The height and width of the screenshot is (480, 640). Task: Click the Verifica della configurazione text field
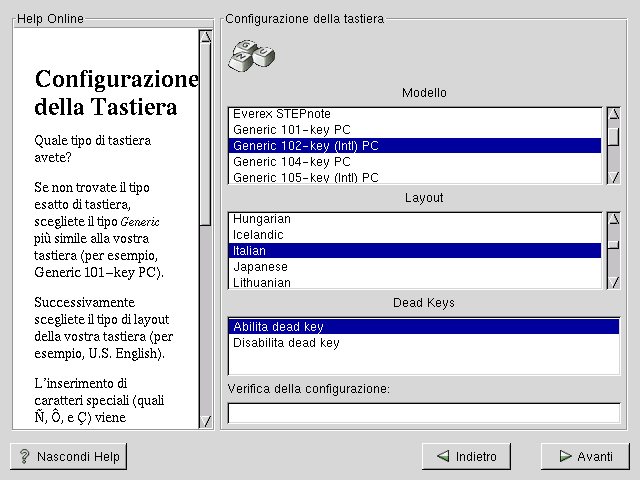tap(423, 413)
